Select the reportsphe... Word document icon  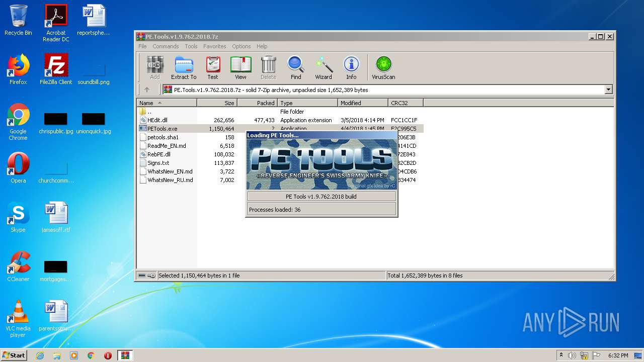[94, 20]
